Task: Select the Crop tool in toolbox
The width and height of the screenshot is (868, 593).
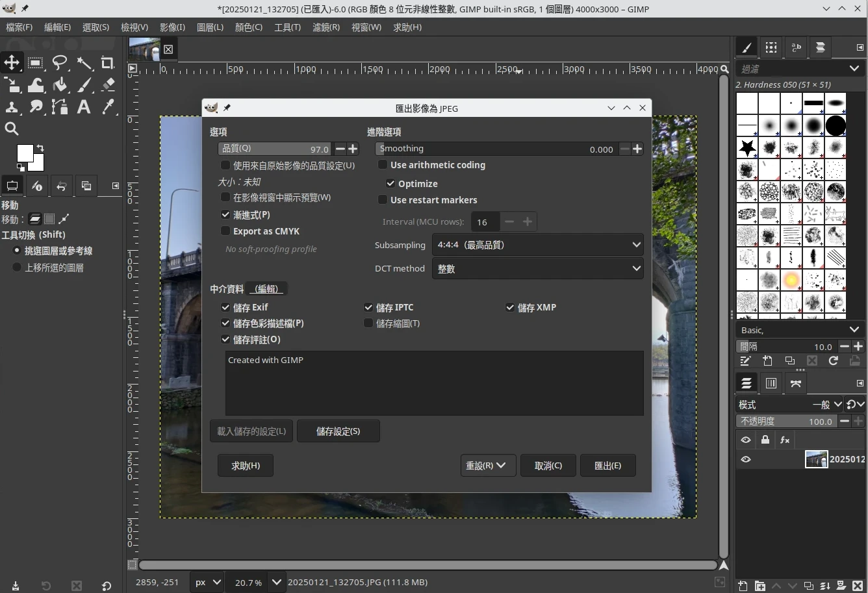Action: tap(108, 63)
